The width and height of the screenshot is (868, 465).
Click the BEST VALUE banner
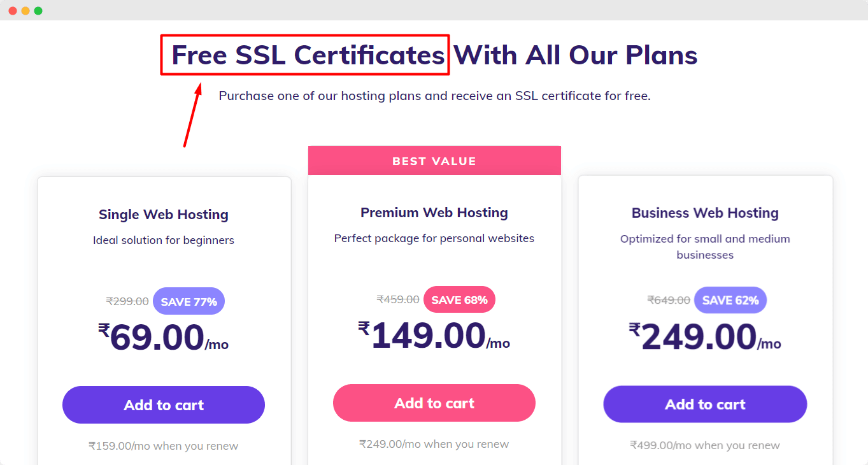click(434, 161)
